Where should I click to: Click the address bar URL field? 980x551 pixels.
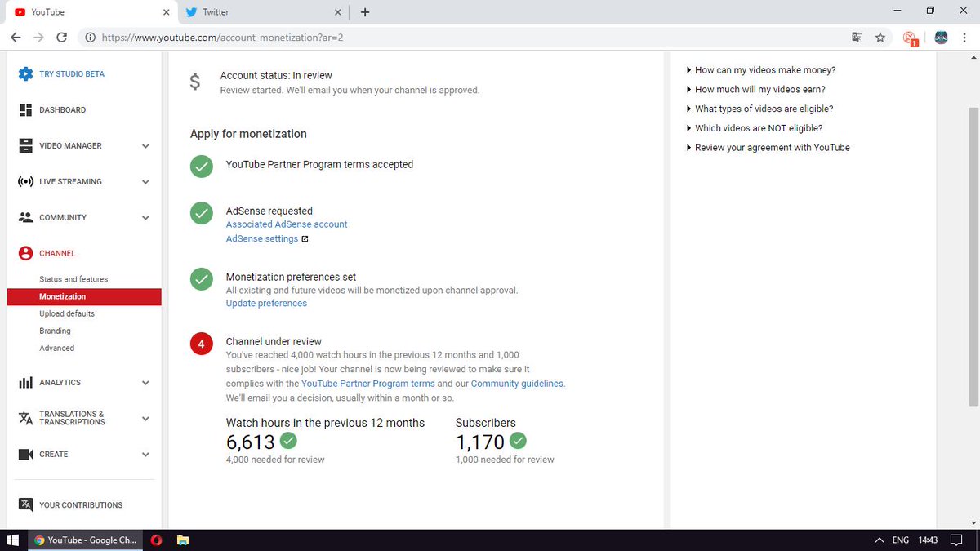tap(461, 38)
